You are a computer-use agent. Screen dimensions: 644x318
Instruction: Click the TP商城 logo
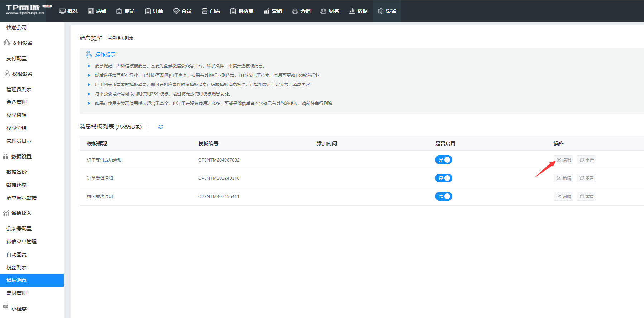click(x=25, y=10)
